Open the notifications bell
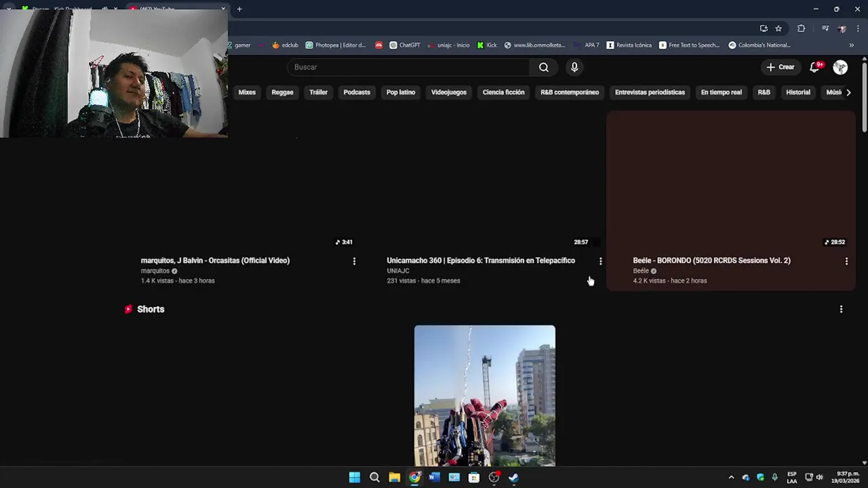The height and width of the screenshot is (488, 868). (x=815, y=67)
